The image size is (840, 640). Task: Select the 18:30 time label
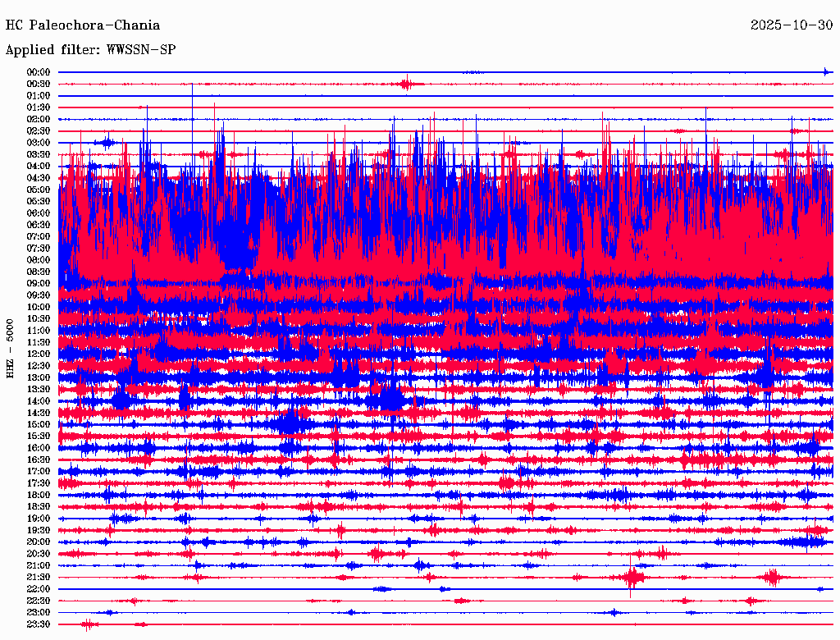39,507
